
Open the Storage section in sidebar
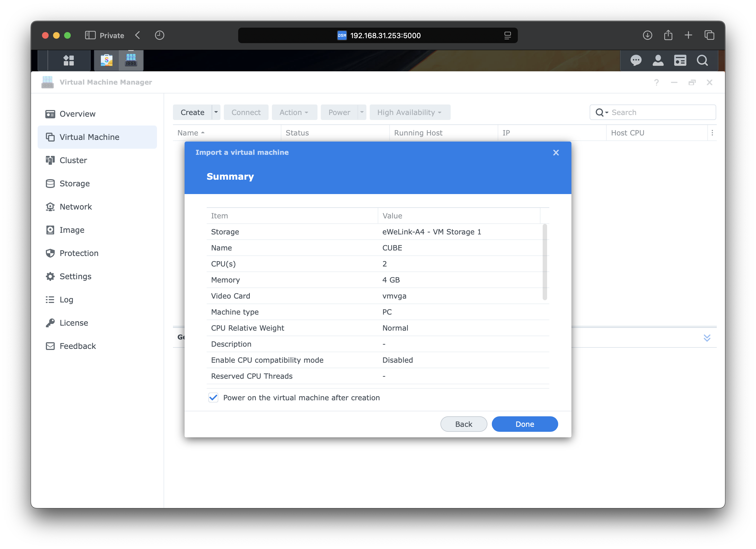point(75,184)
